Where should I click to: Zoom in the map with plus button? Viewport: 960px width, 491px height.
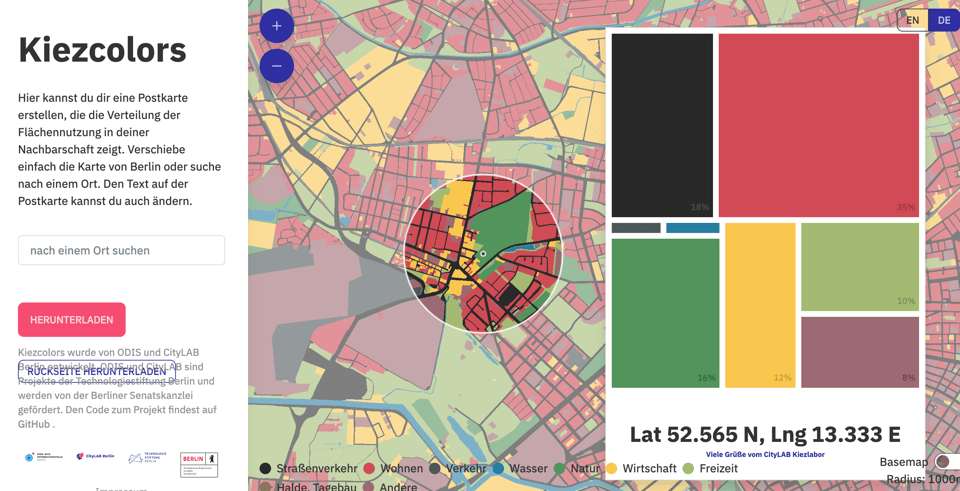[x=277, y=26]
